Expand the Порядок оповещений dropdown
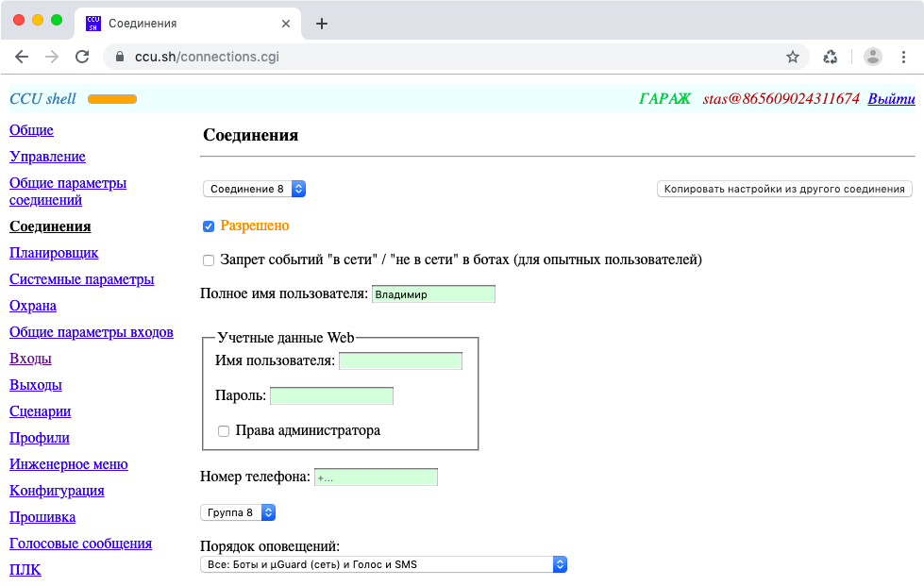924x586 pixels. pyautogui.click(x=383, y=564)
